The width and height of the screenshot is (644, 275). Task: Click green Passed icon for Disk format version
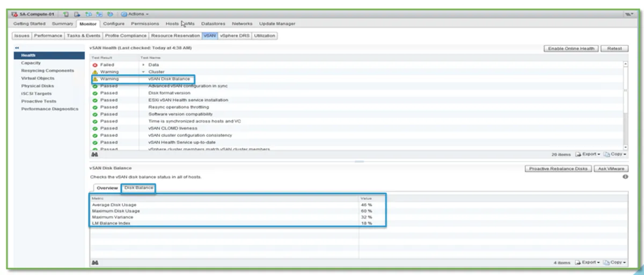(x=94, y=93)
